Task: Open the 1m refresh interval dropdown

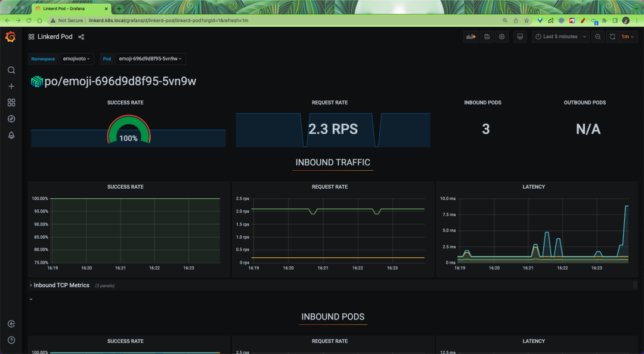Action: pyautogui.click(x=627, y=36)
